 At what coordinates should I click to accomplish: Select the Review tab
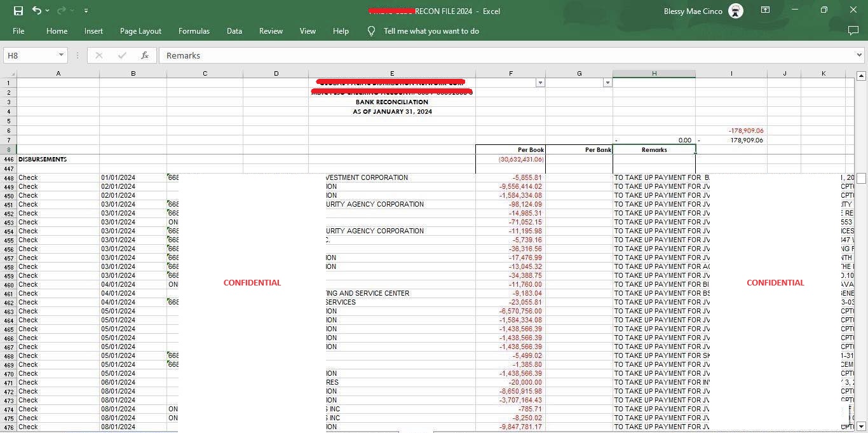pos(271,31)
